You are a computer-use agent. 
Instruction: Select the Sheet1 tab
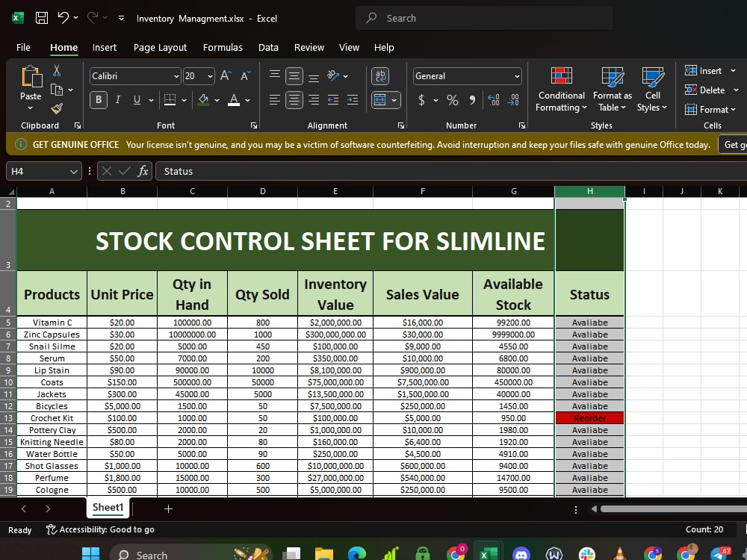(108, 508)
